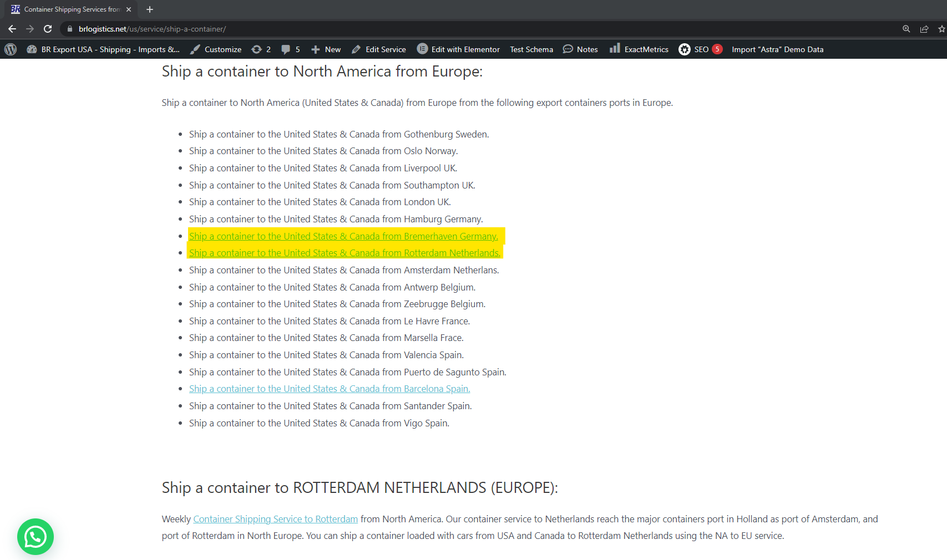
Task: Click Edit Service in admin bar
Action: (x=379, y=49)
